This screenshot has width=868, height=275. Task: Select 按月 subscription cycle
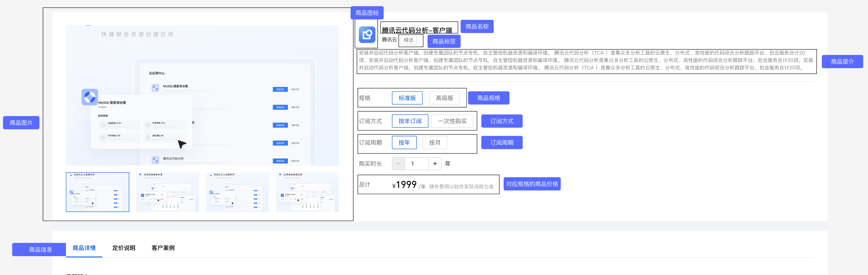(x=435, y=143)
